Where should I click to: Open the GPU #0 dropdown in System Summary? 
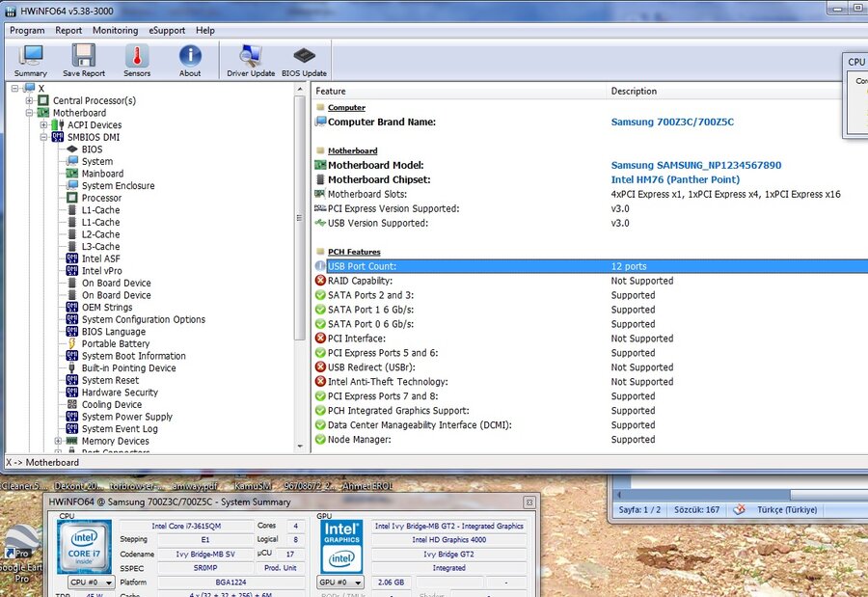click(341, 583)
